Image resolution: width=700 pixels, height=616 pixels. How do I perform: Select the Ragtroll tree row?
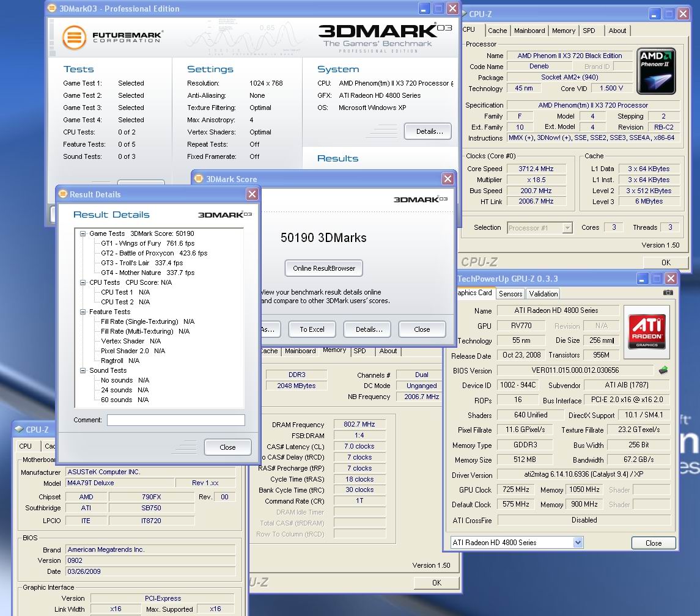click(120, 361)
